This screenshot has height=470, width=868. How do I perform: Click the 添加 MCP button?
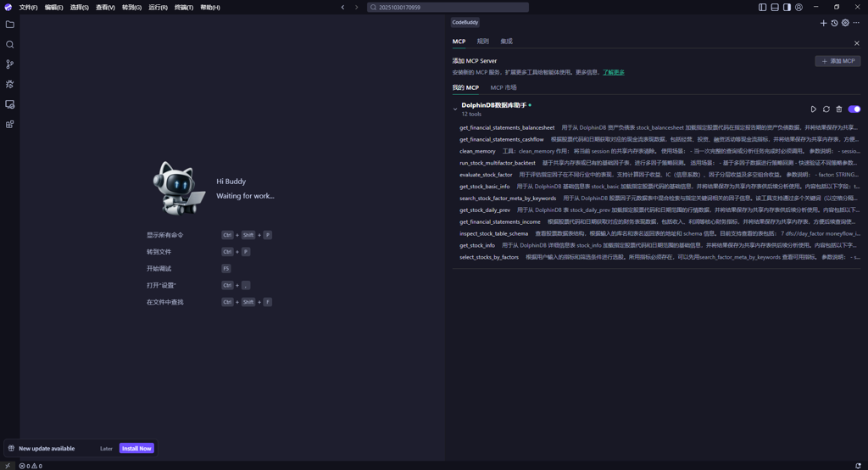click(x=837, y=61)
